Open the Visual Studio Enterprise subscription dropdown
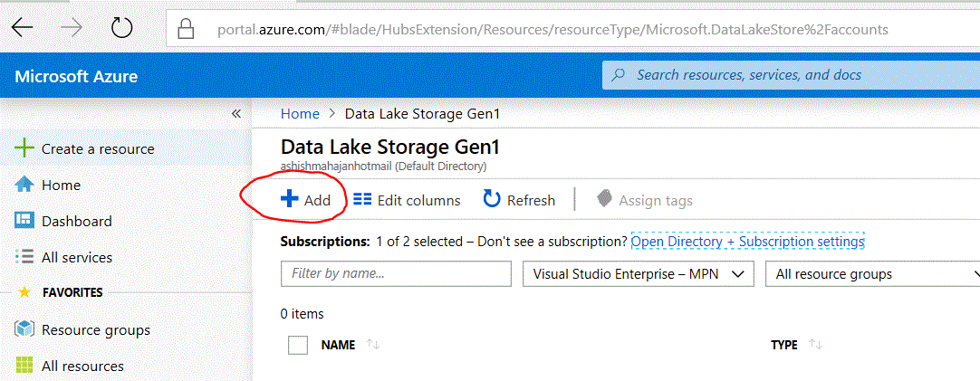 [639, 273]
